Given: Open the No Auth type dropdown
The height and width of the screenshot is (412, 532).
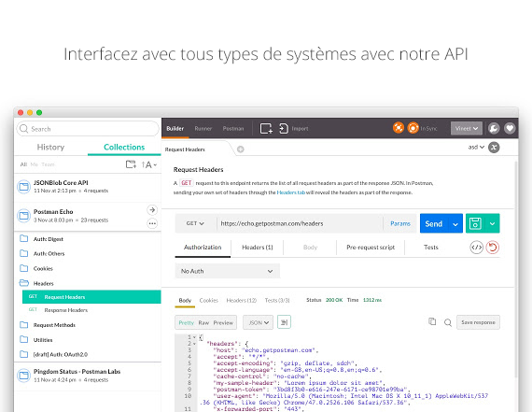Looking at the screenshot, I should click(x=228, y=271).
